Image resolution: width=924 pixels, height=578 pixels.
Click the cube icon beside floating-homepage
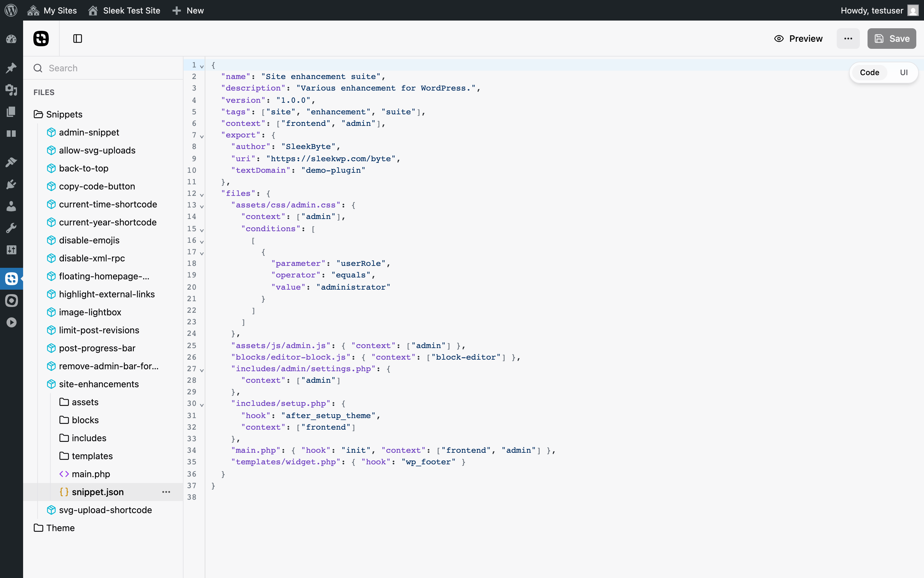click(51, 276)
